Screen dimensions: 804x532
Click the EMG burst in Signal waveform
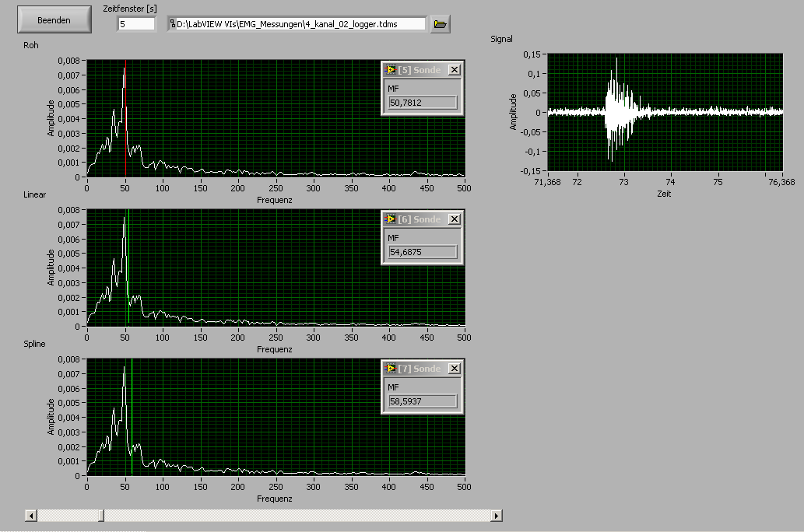point(620,111)
